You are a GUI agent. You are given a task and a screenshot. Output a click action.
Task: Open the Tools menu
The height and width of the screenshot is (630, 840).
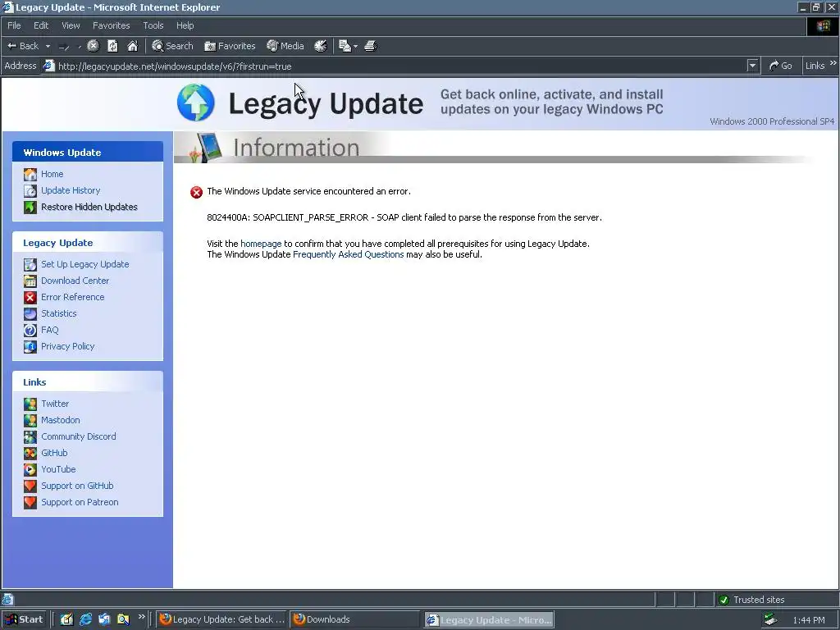pos(153,25)
